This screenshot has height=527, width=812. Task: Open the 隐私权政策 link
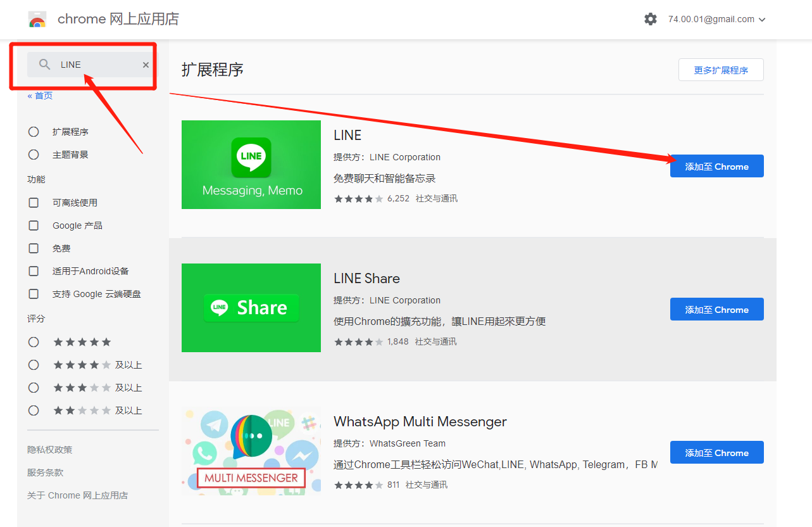pos(50,450)
